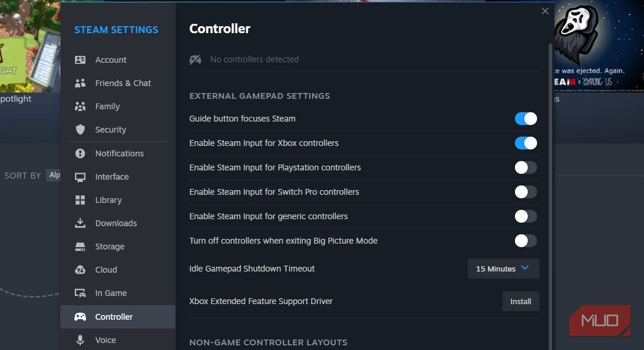The width and height of the screenshot is (644, 350).
Task: Expand the timeout selection chevron
Action: coord(526,269)
